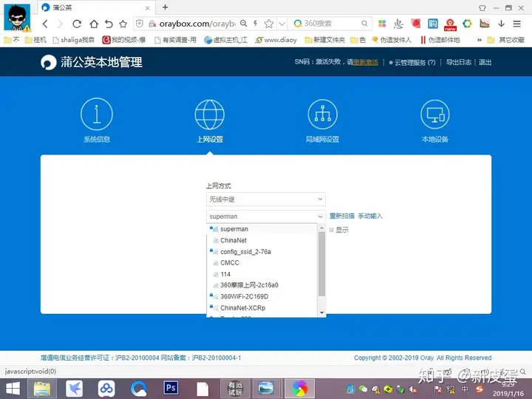Open the LAN Settings (局域网设置) network icon
The width and height of the screenshot is (532, 399).
pyautogui.click(x=322, y=115)
